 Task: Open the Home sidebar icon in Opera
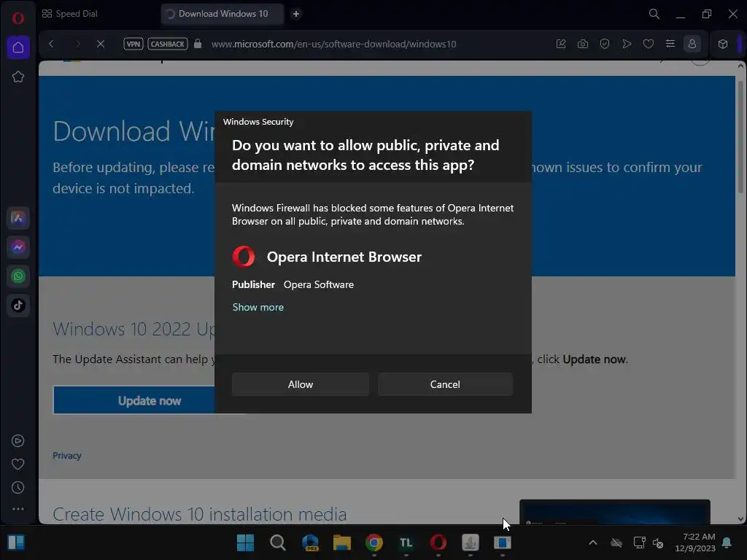pyautogui.click(x=18, y=47)
